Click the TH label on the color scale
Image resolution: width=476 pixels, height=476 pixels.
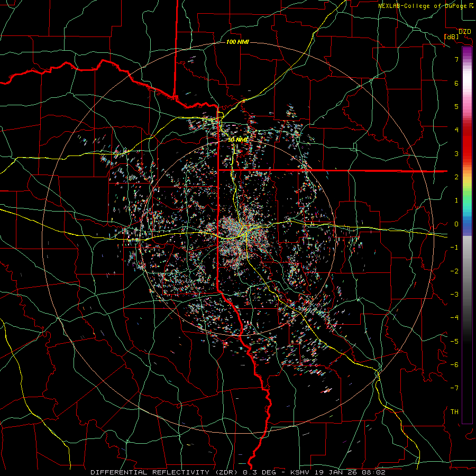[x=454, y=412]
